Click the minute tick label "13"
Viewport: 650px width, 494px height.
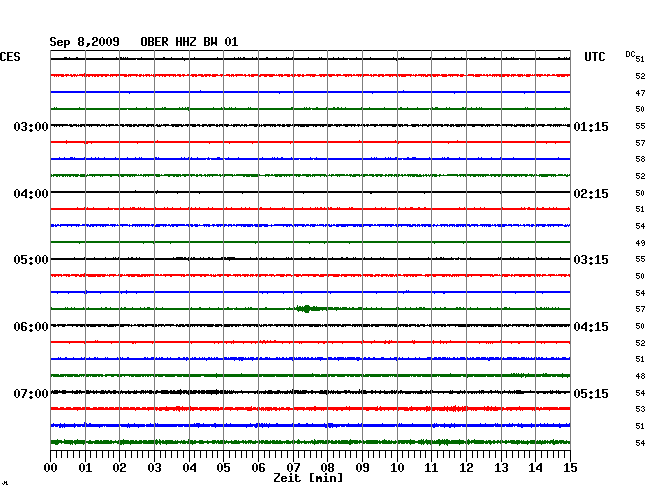501,468
